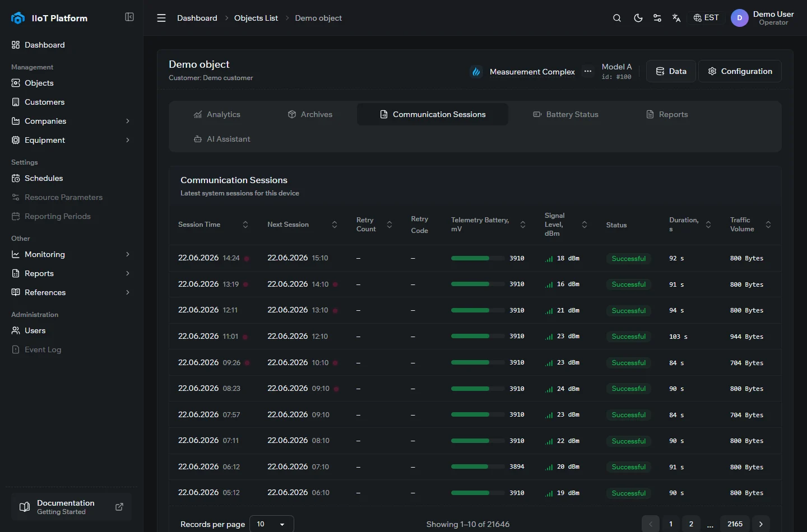The height and width of the screenshot is (532, 807).
Task: Expand the Monitoring submenu
Action: click(x=71, y=254)
